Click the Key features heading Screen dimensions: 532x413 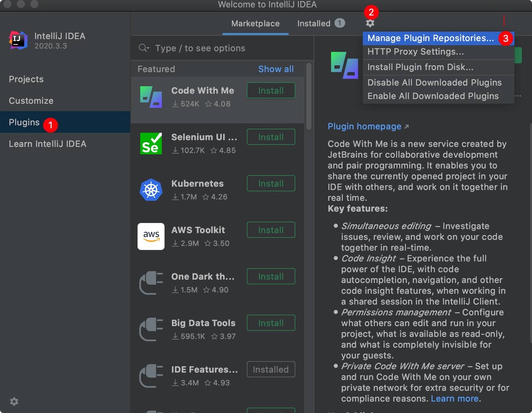[358, 209]
